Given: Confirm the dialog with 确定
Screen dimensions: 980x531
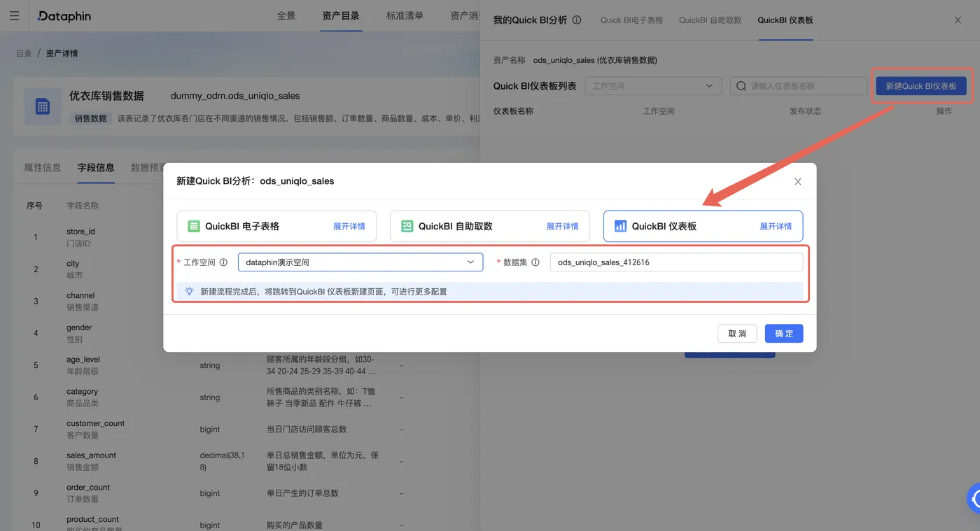Looking at the screenshot, I should 784,334.
